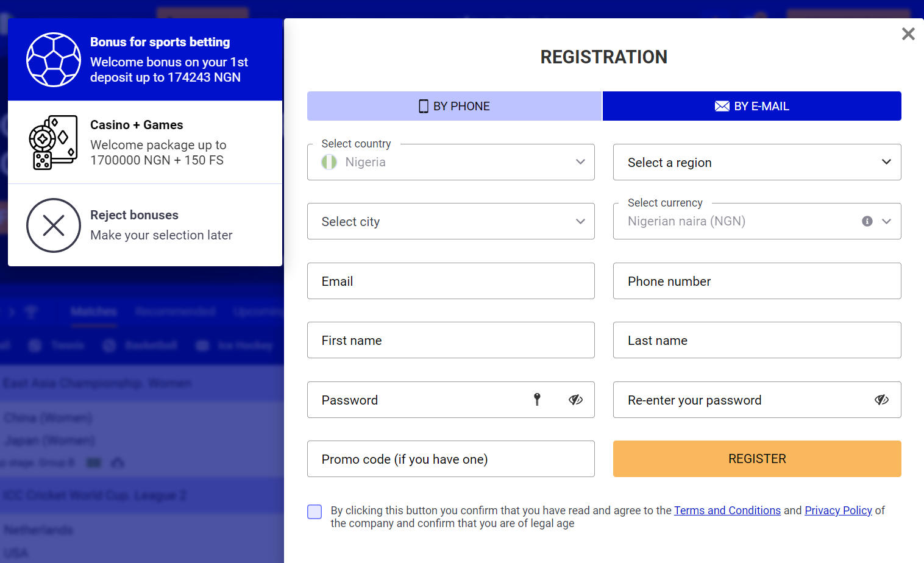This screenshot has height=563, width=924.
Task: Open the Matches tab in the background
Action: [94, 311]
